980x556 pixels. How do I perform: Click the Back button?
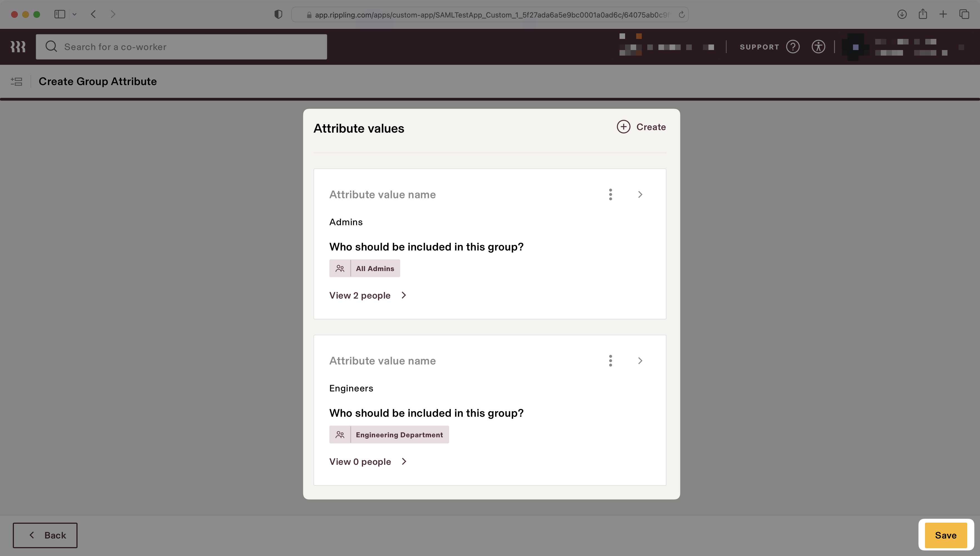(45, 535)
